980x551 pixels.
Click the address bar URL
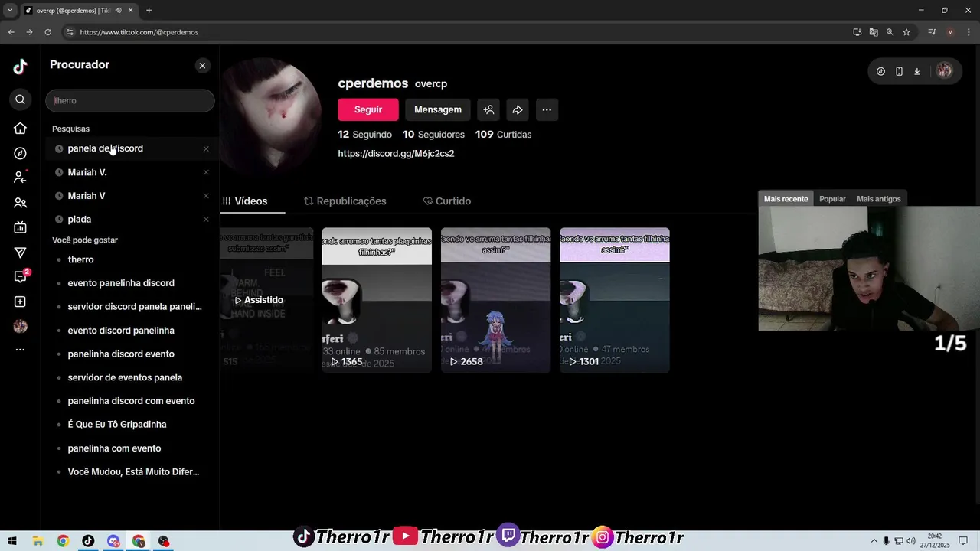tap(139, 32)
